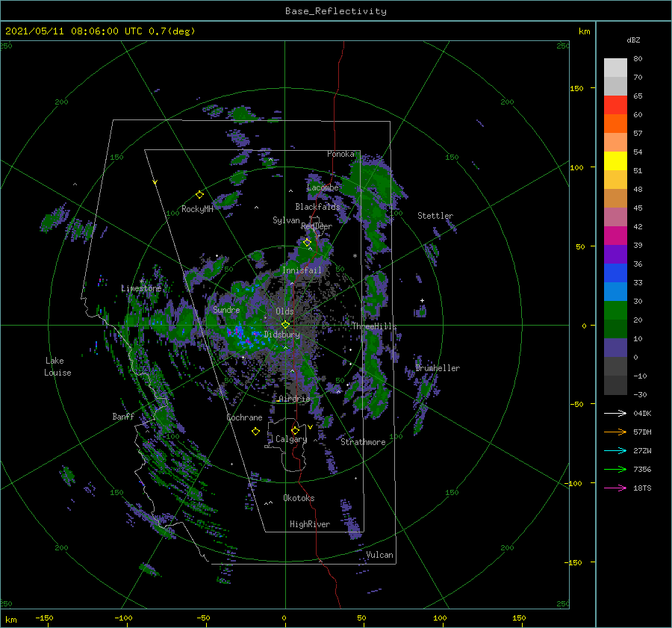Image resolution: width=672 pixels, height=628 pixels.
Task: Click the HighRiver label
Action: pyautogui.click(x=310, y=525)
